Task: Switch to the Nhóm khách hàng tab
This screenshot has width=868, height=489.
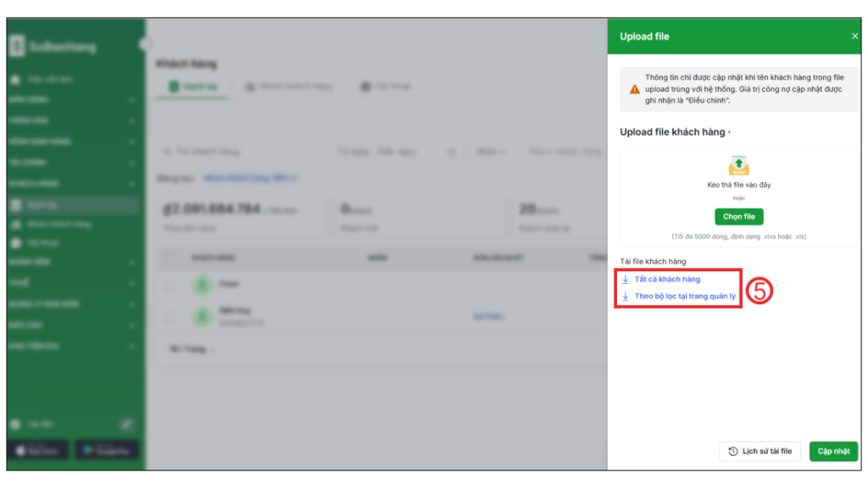Action: [288, 86]
